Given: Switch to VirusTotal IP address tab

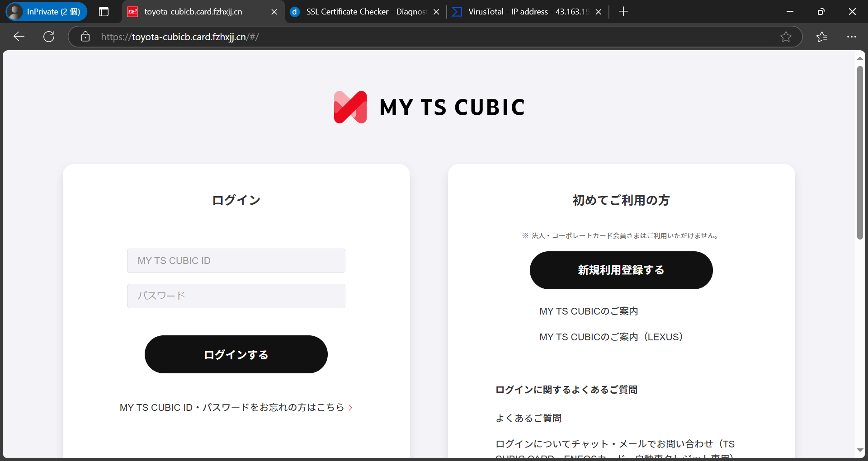Looking at the screenshot, I should point(527,12).
